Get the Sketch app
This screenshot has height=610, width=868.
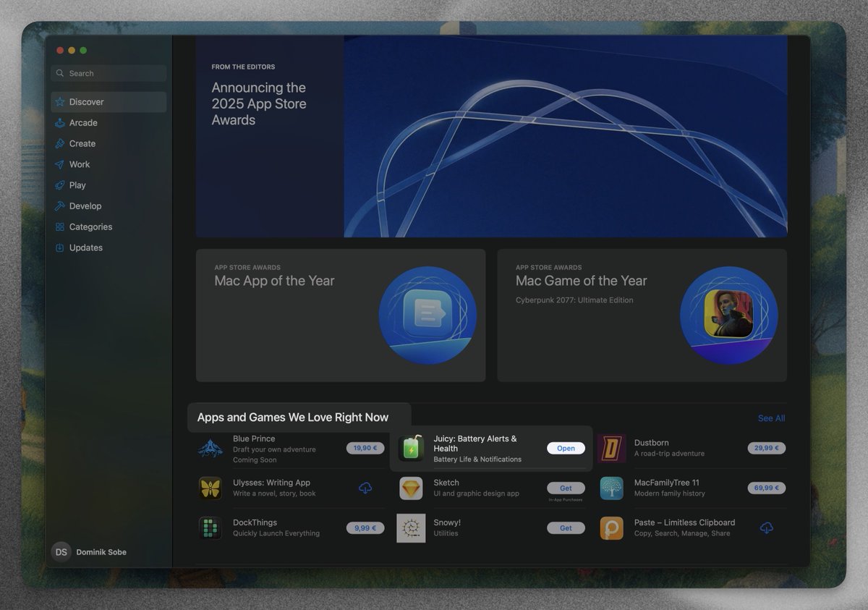(566, 488)
